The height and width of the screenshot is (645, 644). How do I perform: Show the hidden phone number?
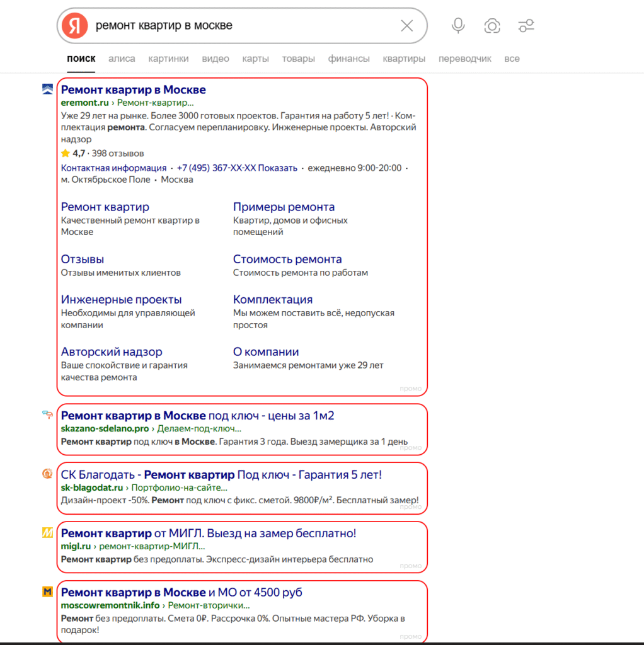pyautogui.click(x=277, y=168)
